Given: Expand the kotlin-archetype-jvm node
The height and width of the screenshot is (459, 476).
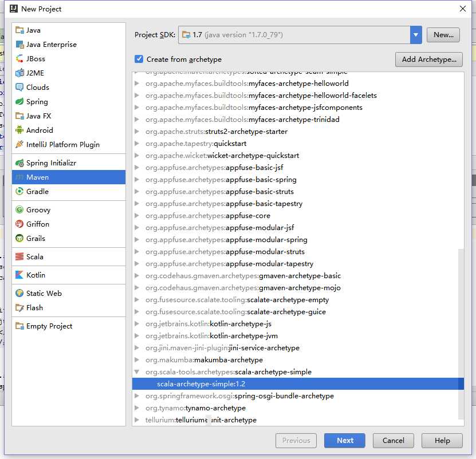Looking at the screenshot, I should pos(137,335).
